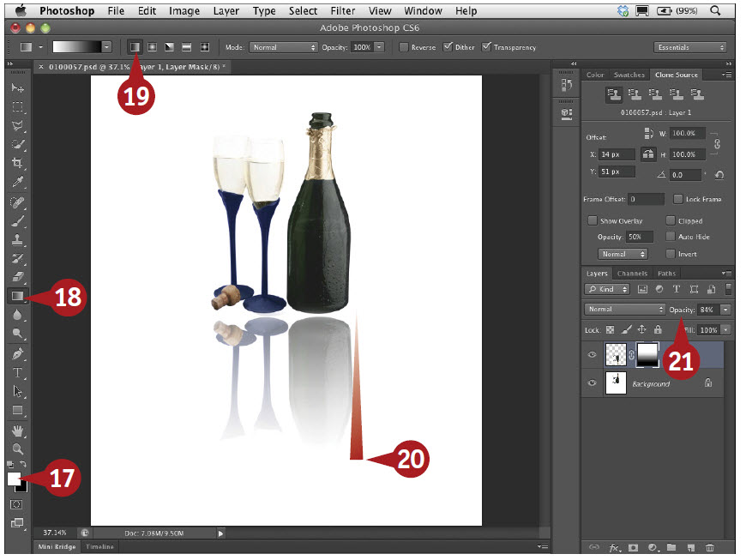Open the layer Fill slider arrow
746x560 pixels.
tap(725, 329)
